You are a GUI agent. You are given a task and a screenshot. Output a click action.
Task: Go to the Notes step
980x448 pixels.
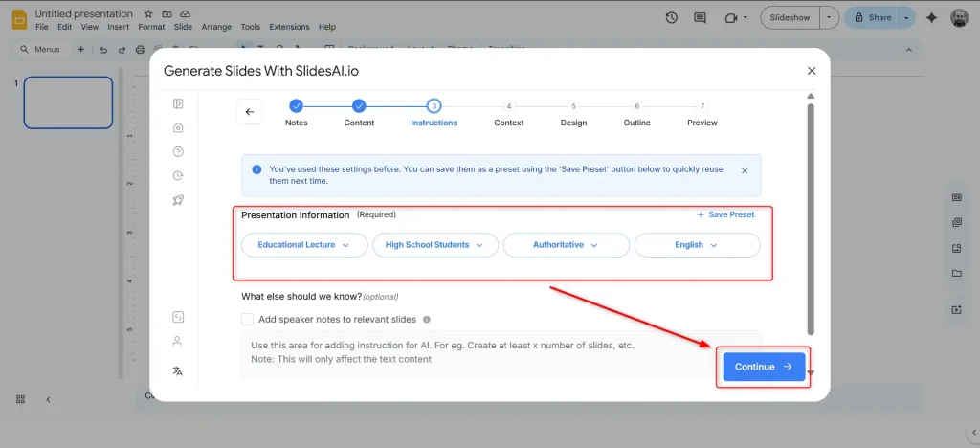point(297,112)
